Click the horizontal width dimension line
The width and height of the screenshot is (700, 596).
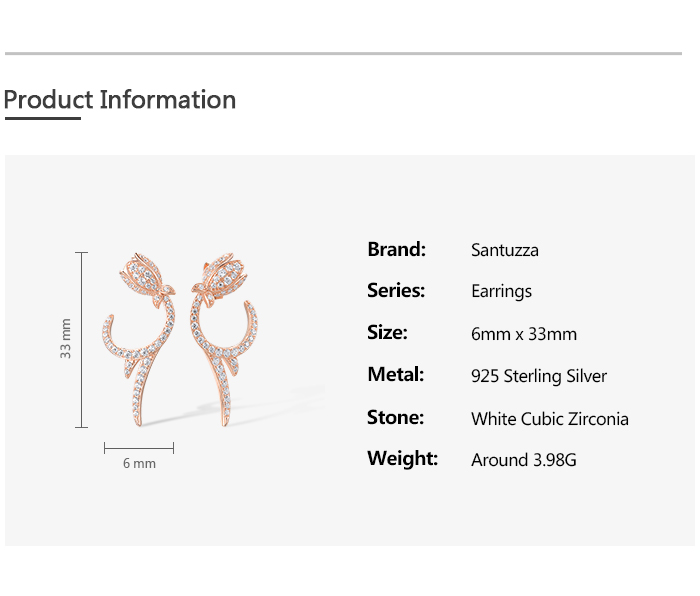139,447
